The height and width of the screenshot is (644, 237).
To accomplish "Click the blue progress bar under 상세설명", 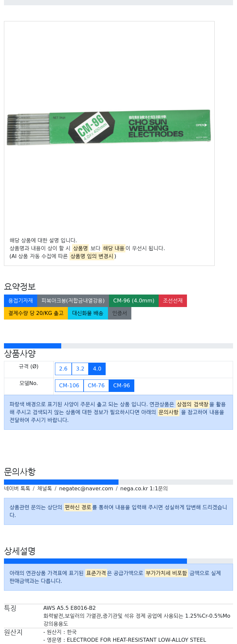I will coord(95,561).
